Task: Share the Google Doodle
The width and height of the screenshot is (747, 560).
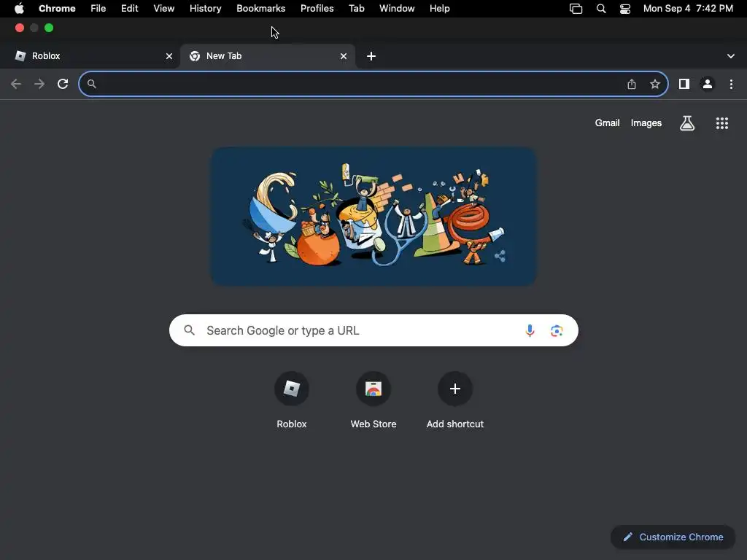Action: [x=500, y=256]
